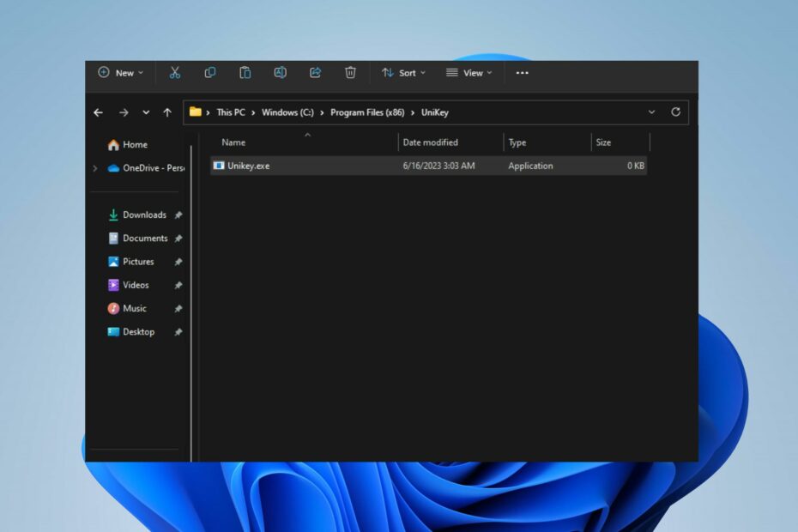Open Pictures quick access folder

(130, 262)
